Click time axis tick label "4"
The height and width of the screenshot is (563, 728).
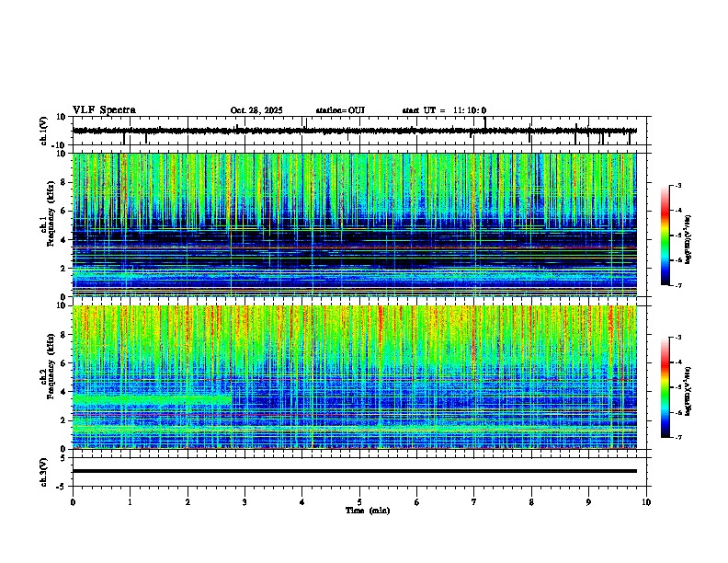tap(302, 502)
